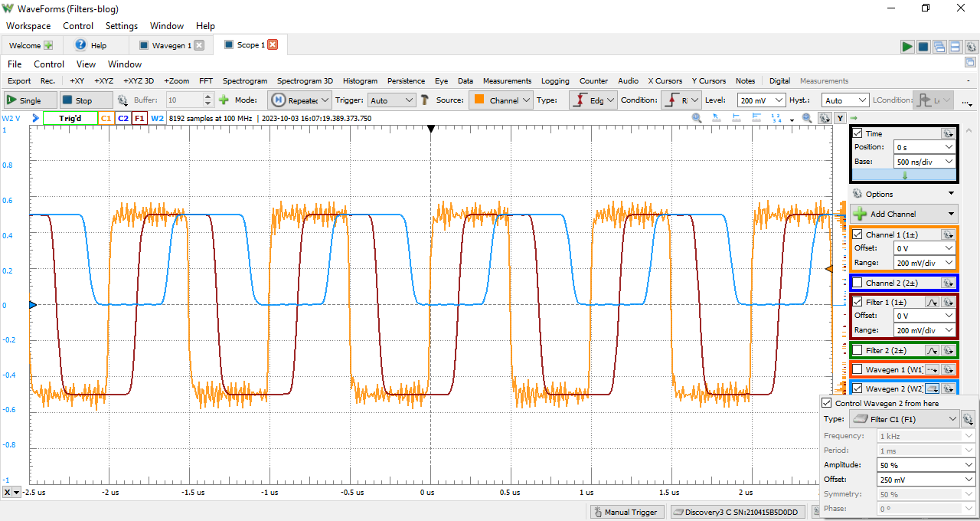The image size is (980, 521).
Task: Select the Run/play acquisition icon
Action: pyautogui.click(x=906, y=46)
